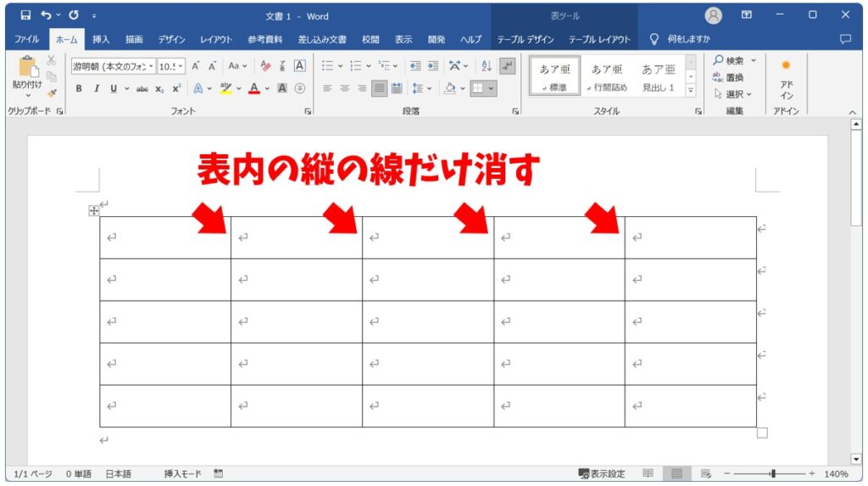Open the ファイル (File) tab
This screenshot has width=868, height=486.
(x=26, y=39)
